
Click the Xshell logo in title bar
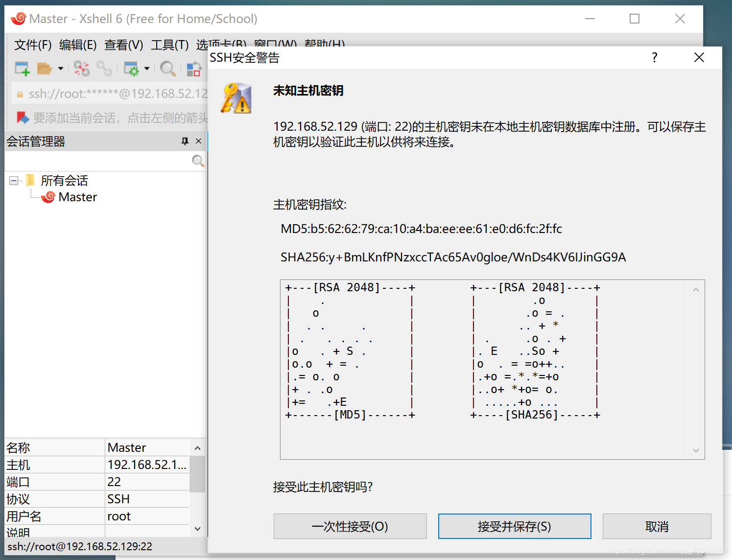pyautogui.click(x=19, y=19)
